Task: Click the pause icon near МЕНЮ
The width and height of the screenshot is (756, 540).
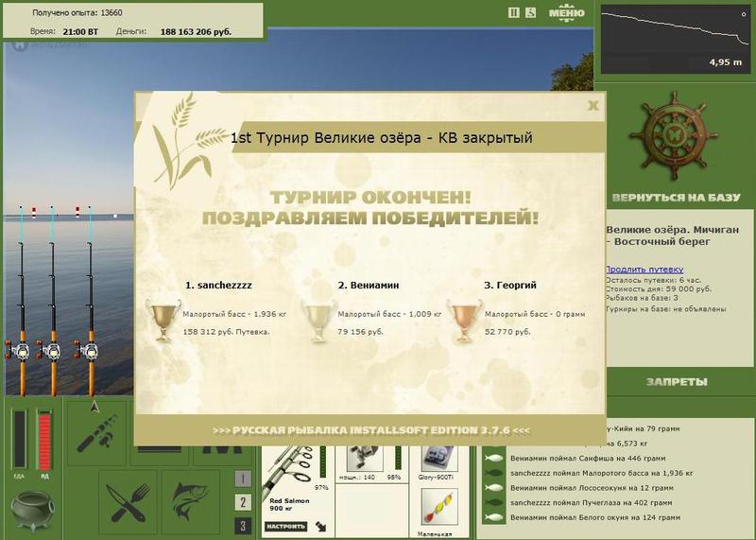Action: (513, 13)
